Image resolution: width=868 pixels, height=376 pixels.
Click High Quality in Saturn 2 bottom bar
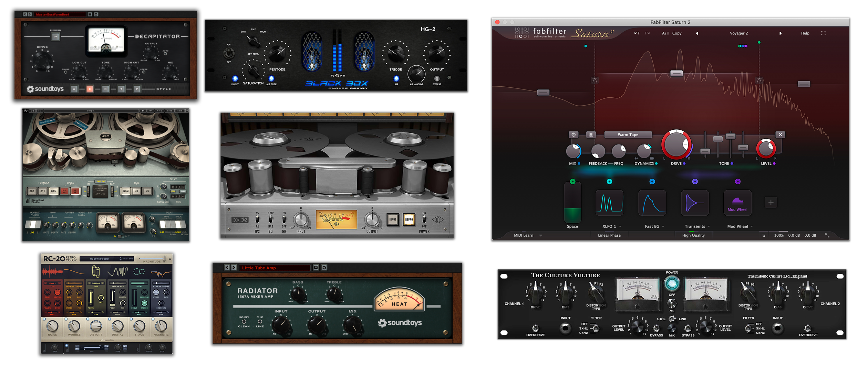[x=693, y=235]
